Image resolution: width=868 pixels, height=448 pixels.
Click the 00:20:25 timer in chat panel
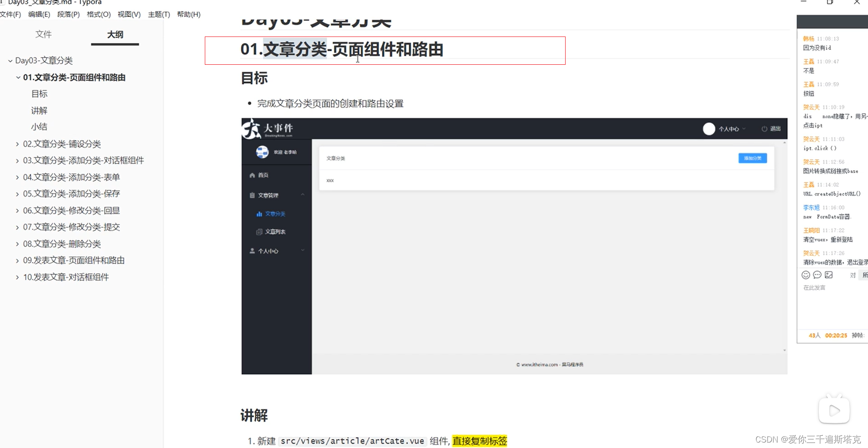point(836,335)
